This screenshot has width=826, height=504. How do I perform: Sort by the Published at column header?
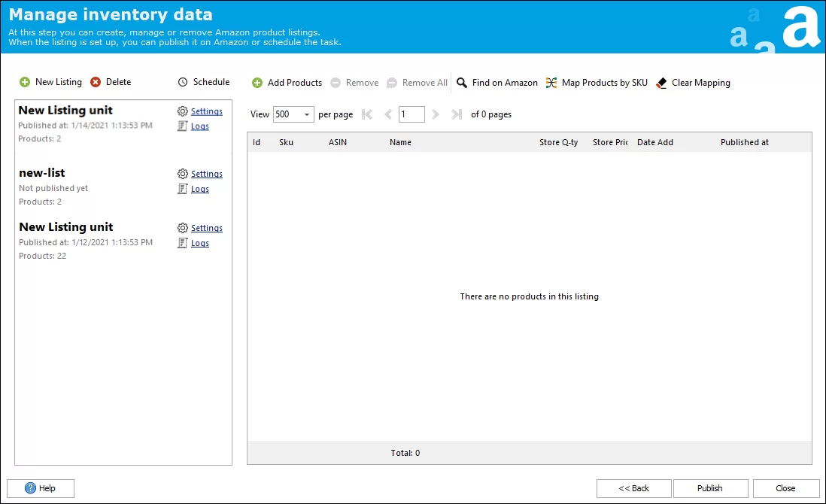[x=744, y=142]
